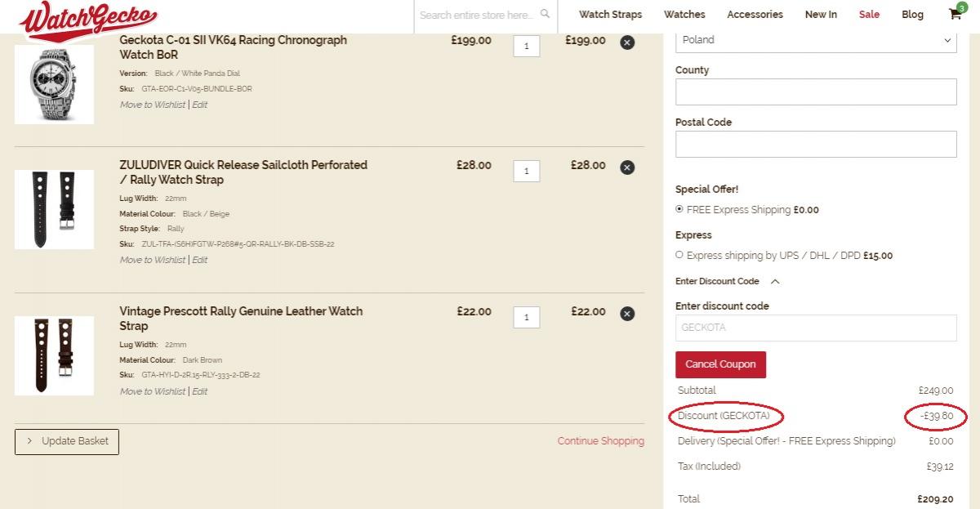Viewport: 980px width, 509px height.
Task: Select FREE Express Shipping option
Action: click(679, 209)
